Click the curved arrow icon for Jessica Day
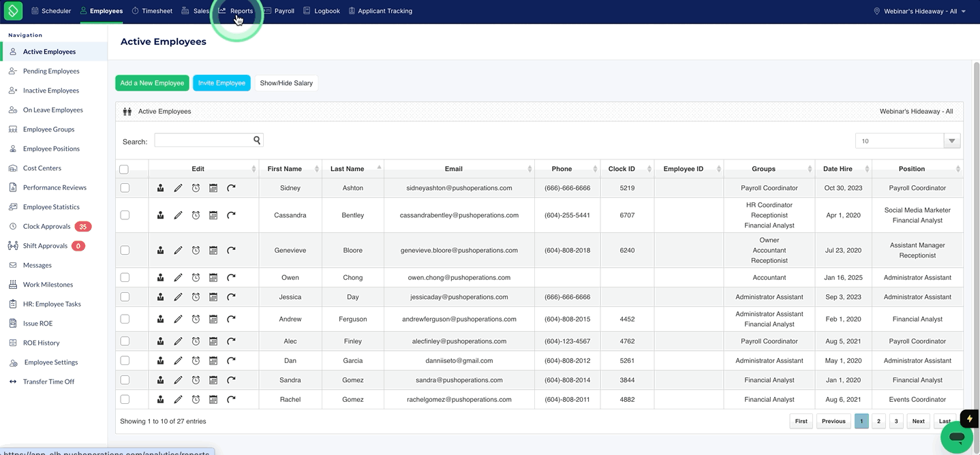The image size is (980, 455). click(231, 297)
